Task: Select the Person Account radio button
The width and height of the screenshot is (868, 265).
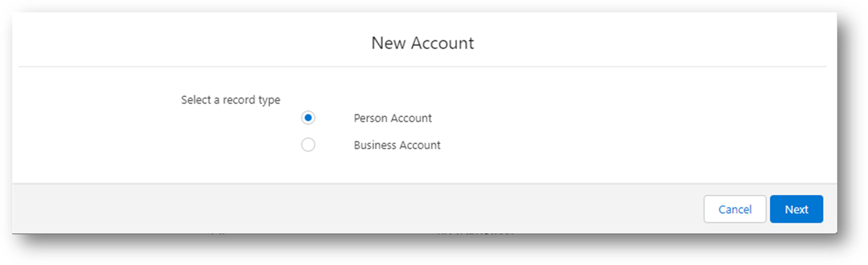Action: (308, 118)
